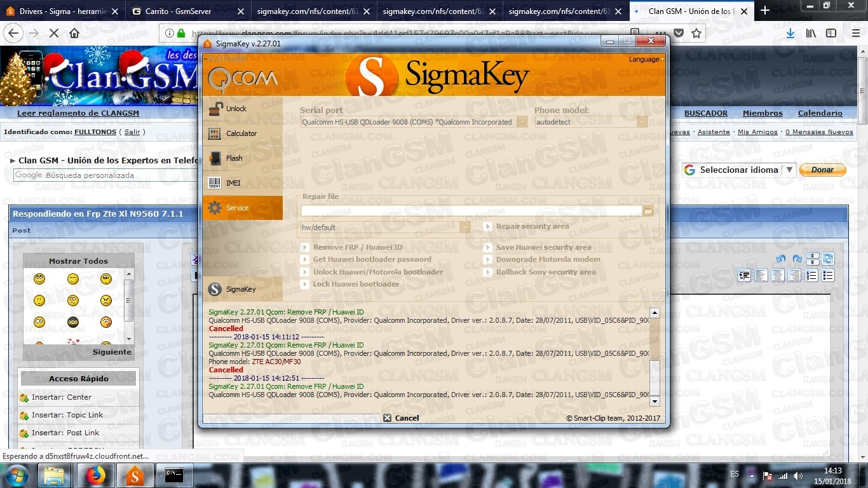The height and width of the screenshot is (488, 868).
Task: Open Firefox downloads arrow
Action: click(x=790, y=33)
